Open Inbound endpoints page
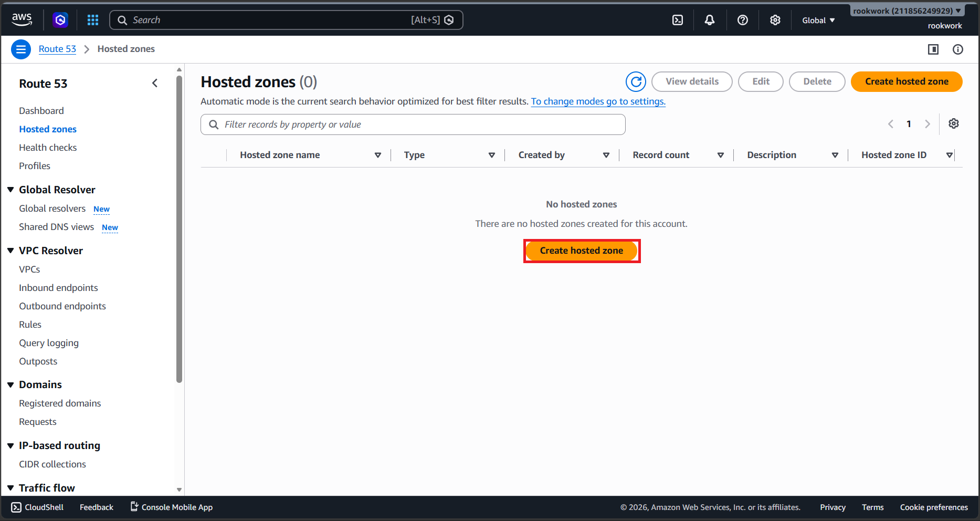This screenshot has height=521, width=980. click(x=58, y=288)
